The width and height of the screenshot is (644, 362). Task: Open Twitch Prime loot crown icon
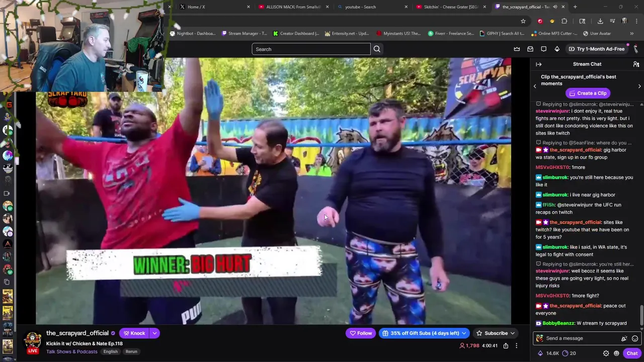point(517,49)
